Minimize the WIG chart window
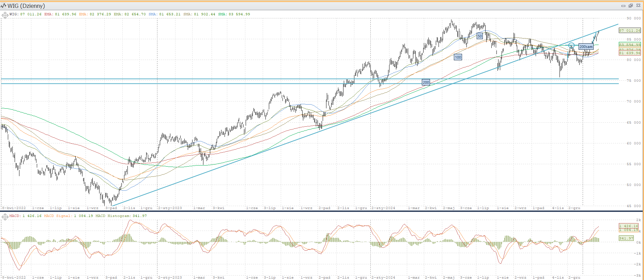 point(623,5)
